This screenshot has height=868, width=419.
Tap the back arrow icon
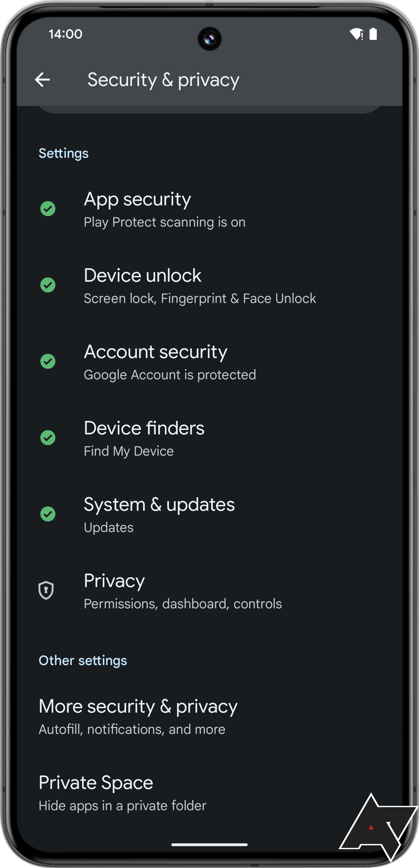pos(42,80)
